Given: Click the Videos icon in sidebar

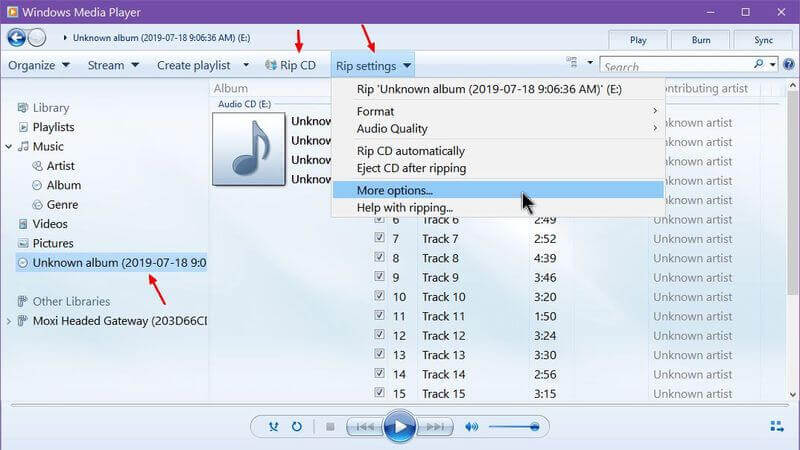Looking at the screenshot, I should 23,224.
